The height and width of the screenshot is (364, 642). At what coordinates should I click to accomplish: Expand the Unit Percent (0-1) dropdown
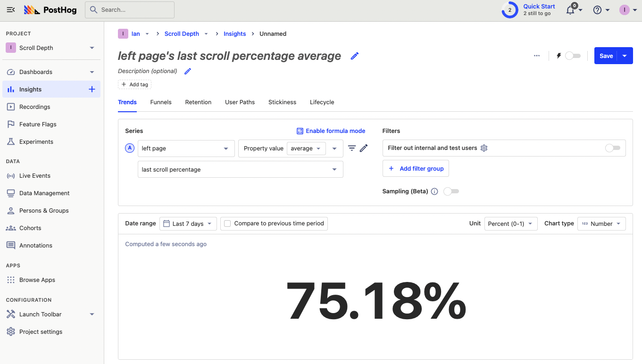[510, 223]
